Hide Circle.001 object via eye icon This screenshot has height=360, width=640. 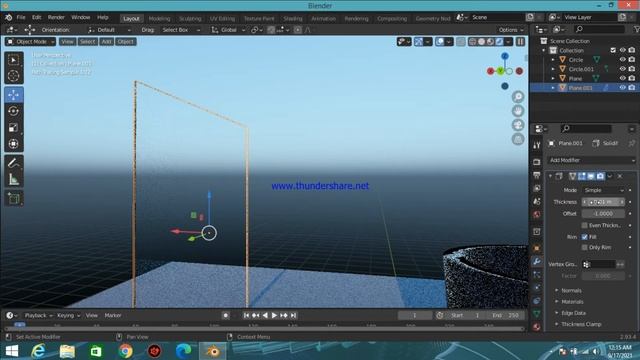click(x=622, y=69)
